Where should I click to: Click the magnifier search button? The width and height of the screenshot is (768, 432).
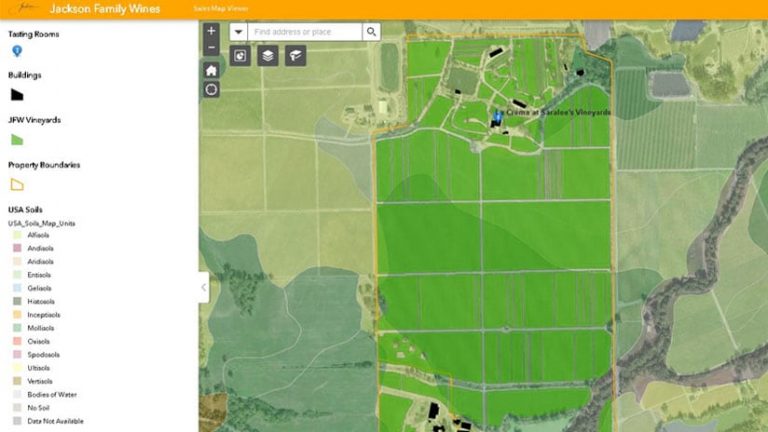[x=371, y=32]
